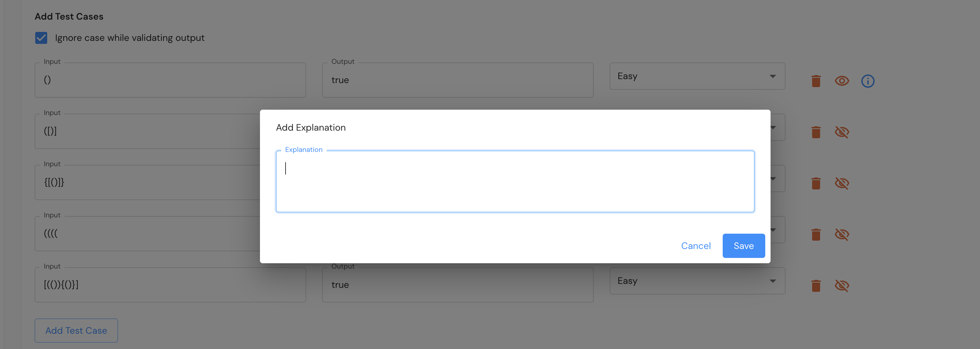Click the Output field containing true in the last row
Viewport: 980px width, 349px height.
click(x=457, y=285)
